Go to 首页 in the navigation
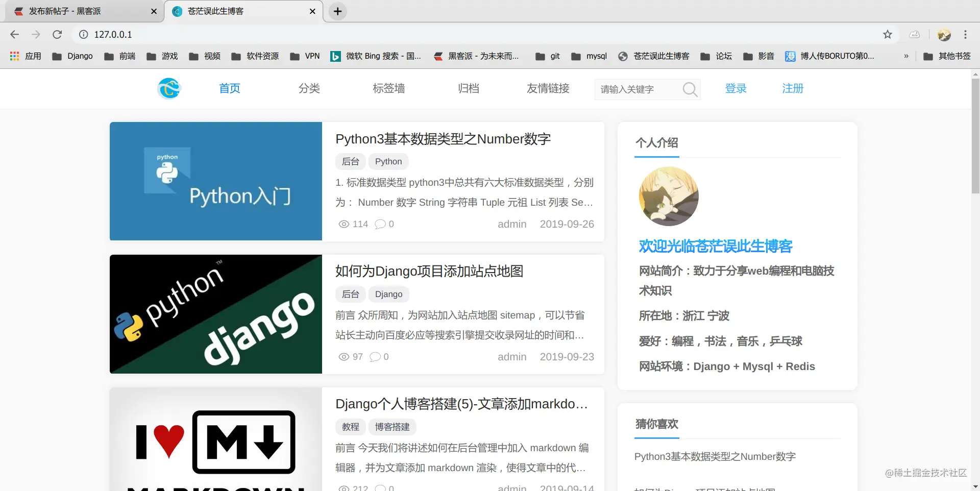Screen dimensions: 980x491 230,88
